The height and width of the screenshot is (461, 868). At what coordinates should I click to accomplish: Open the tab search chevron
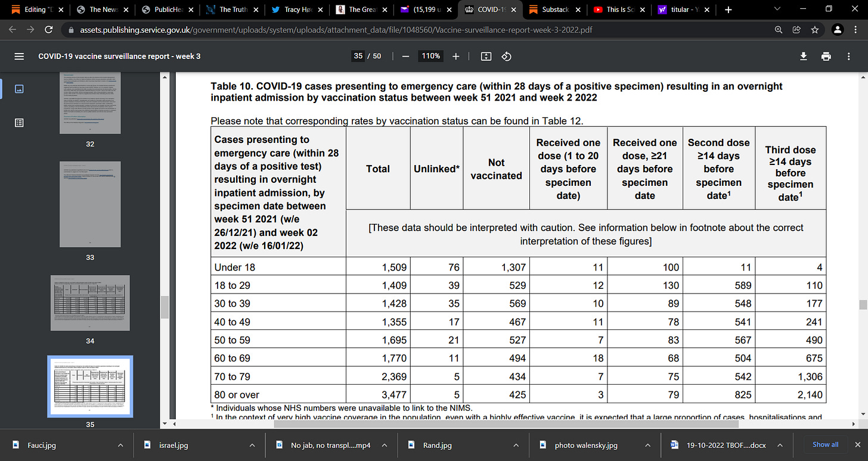pyautogui.click(x=777, y=9)
